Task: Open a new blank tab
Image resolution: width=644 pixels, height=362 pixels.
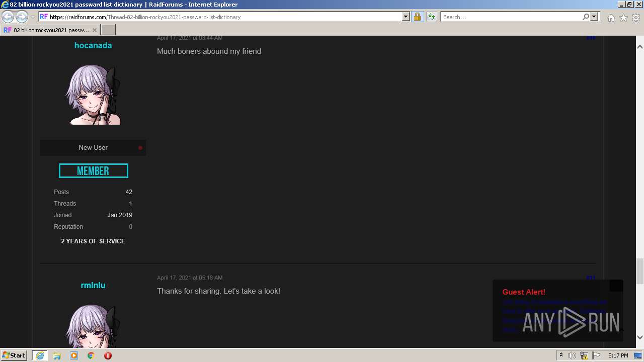Action: [108, 30]
